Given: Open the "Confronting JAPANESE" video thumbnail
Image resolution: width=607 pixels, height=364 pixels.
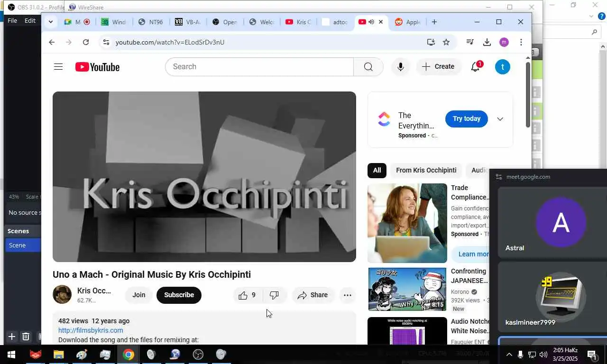Looking at the screenshot, I should point(407,289).
